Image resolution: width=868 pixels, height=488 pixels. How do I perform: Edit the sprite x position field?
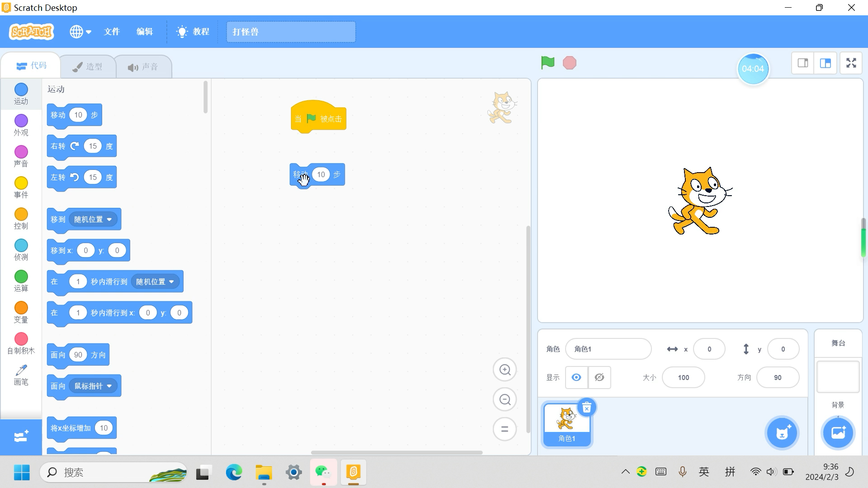(x=709, y=349)
